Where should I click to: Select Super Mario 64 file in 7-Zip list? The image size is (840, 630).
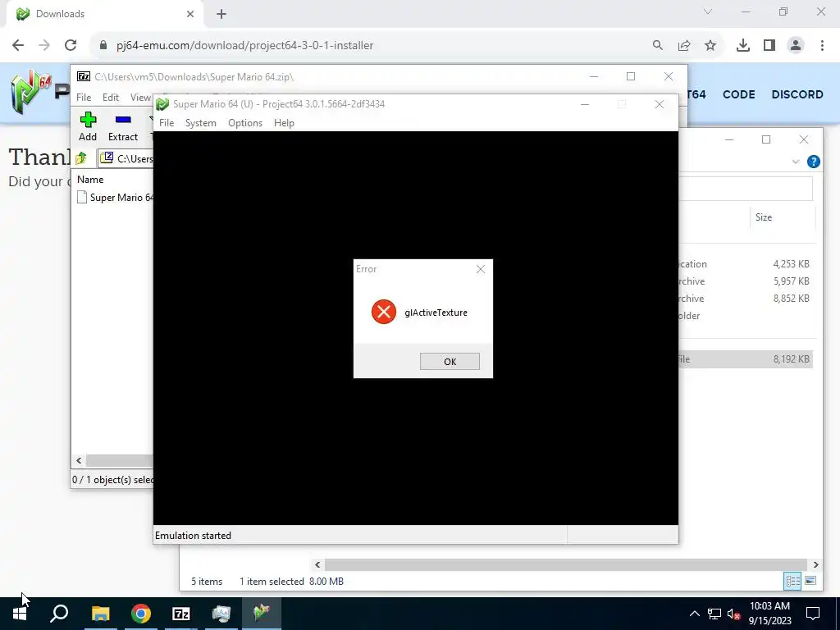tap(115, 197)
